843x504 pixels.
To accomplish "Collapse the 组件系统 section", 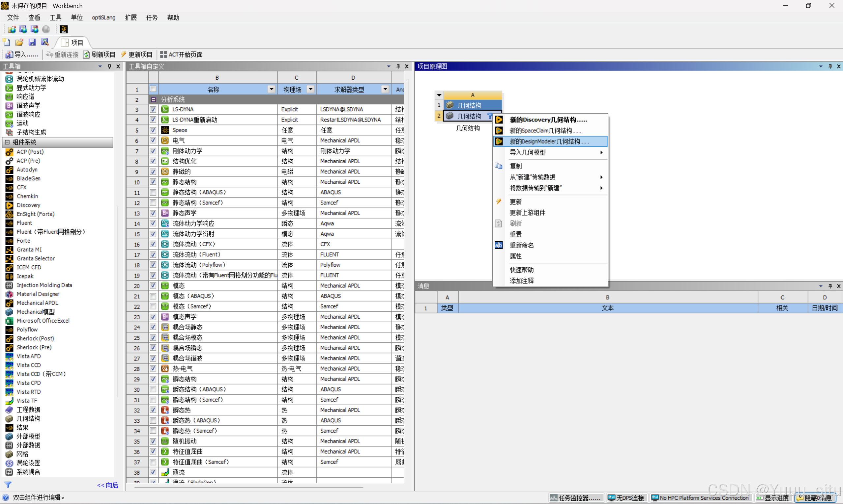I will tap(7, 142).
